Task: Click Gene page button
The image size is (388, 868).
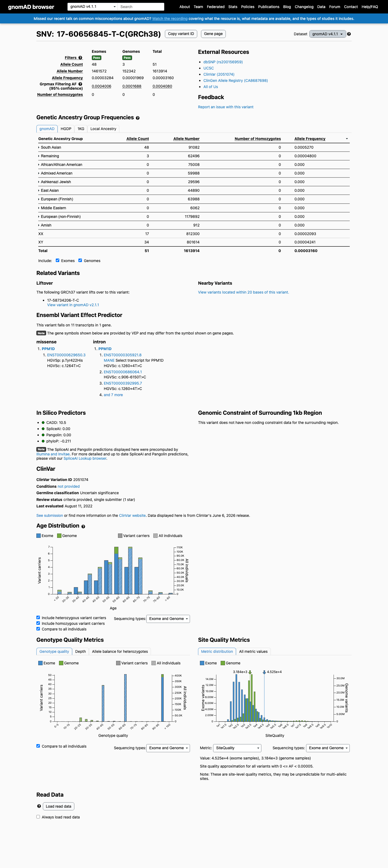Action: point(213,34)
